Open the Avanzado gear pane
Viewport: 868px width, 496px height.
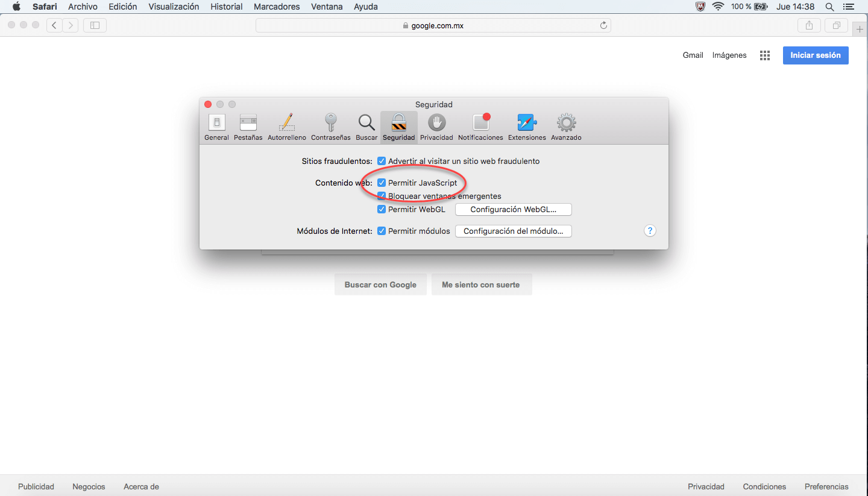566,127
